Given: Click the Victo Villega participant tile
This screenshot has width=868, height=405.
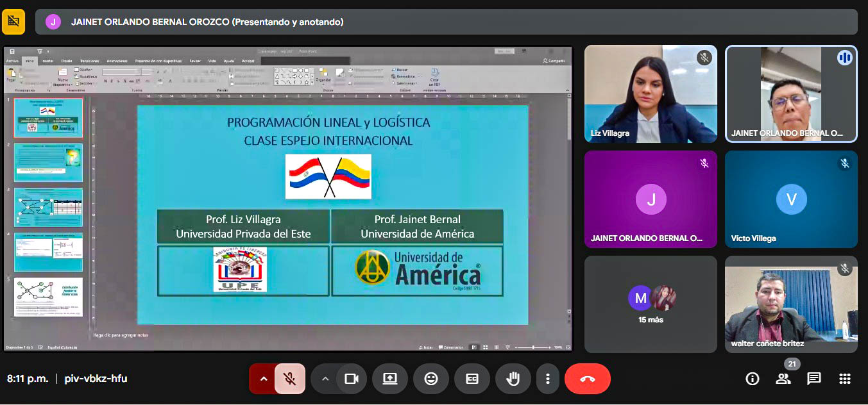Looking at the screenshot, I should point(791,199).
